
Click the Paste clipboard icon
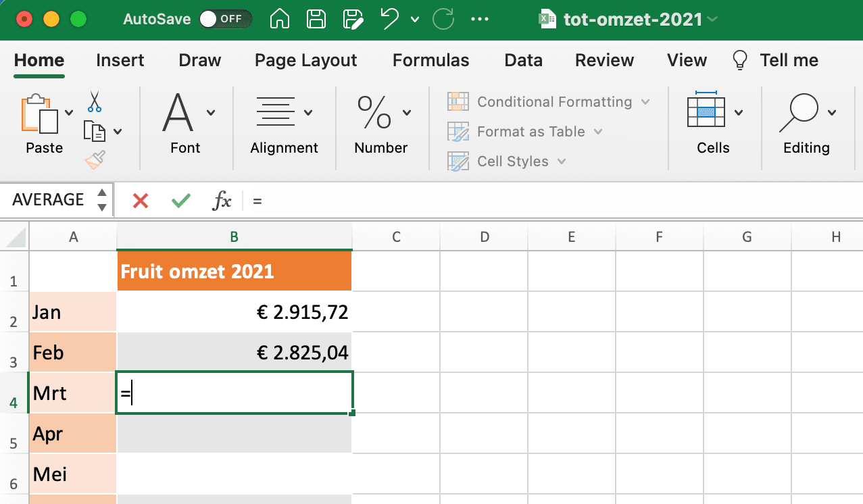click(x=41, y=114)
